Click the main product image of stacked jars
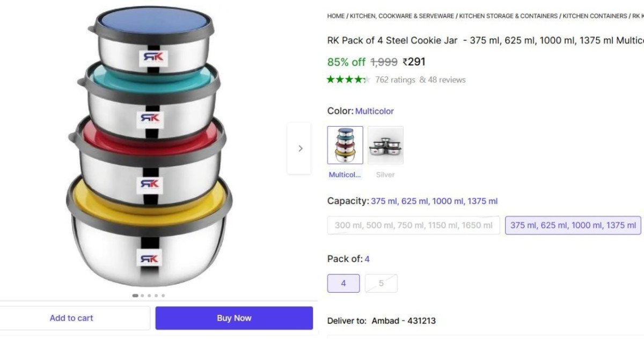Viewport: 644px width, 339px height. tap(150, 150)
